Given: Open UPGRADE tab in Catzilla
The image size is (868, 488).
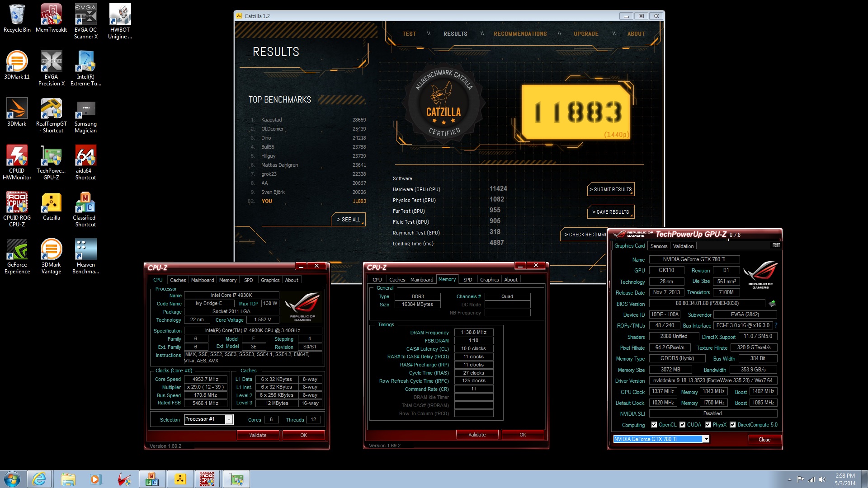Looking at the screenshot, I should [586, 34].
